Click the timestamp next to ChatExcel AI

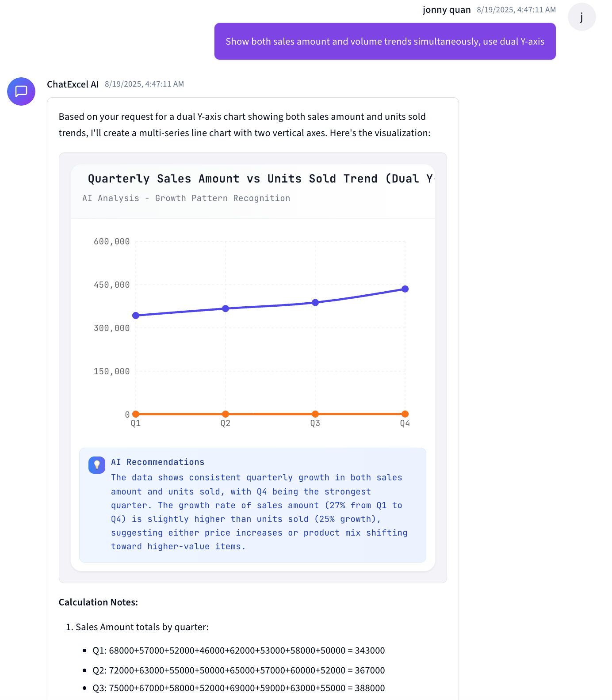tap(145, 84)
